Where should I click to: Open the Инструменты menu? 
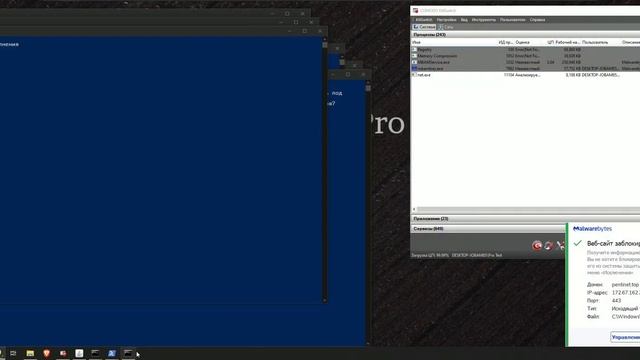coord(484,20)
